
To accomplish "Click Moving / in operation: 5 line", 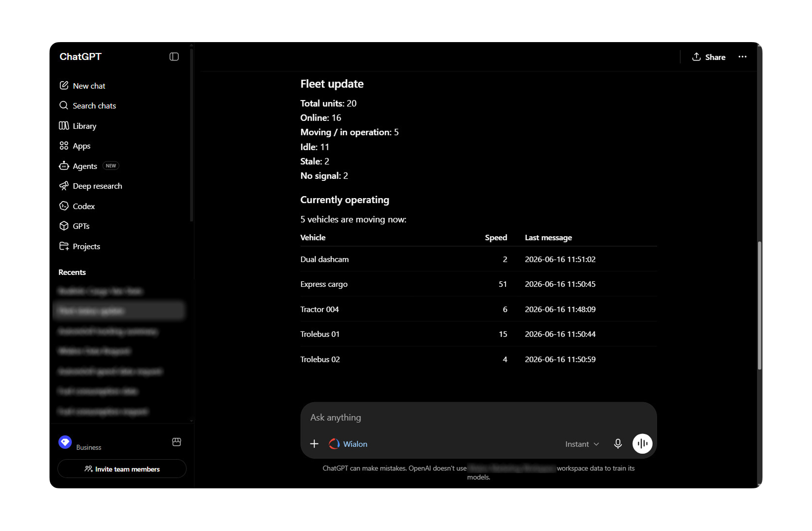I will (349, 132).
